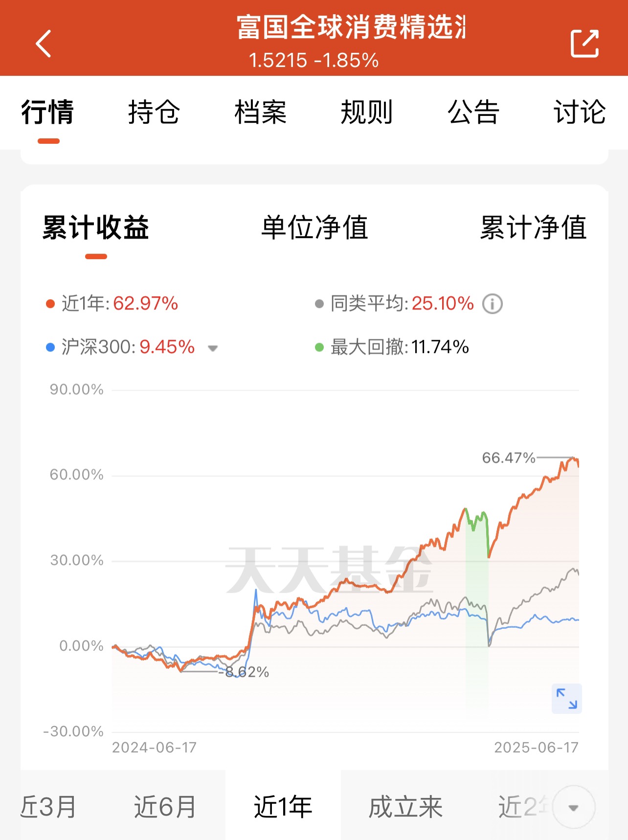This screenshot has height=840, width=628.
Task: Tap the back arrow icon
Action: (x=44, y=44)
